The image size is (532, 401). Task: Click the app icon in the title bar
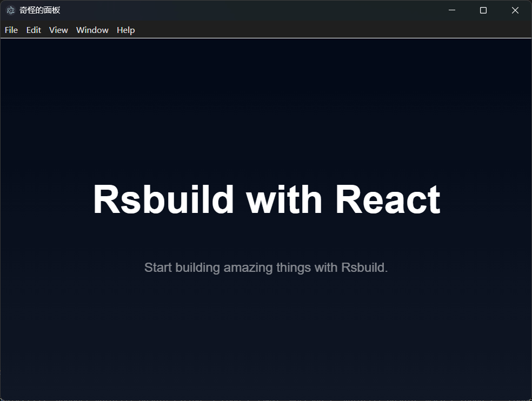point(10,10)
